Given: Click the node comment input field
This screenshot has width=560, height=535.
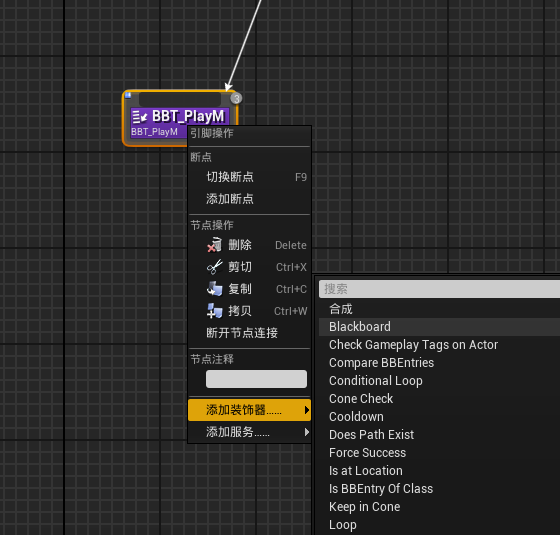Looking at the screenshot, I should pos(256,379).
